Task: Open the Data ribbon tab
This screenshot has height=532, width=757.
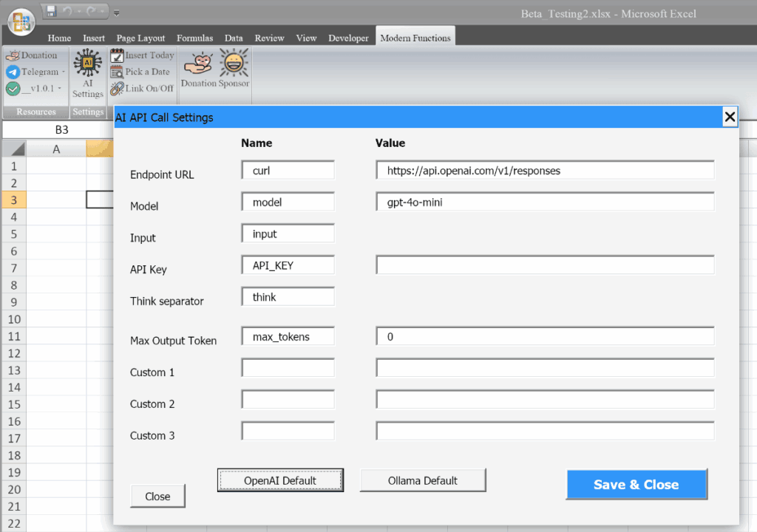Action: [x=234, y=38]
